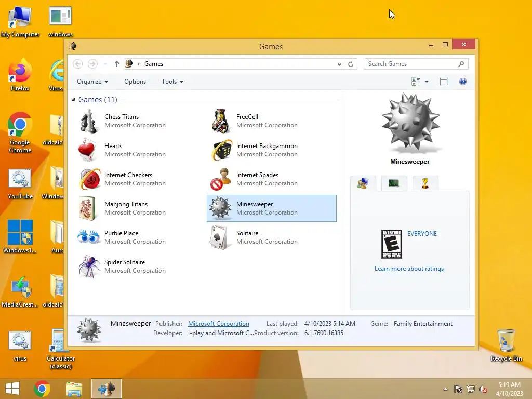Click the large Minesweeper preview image
532x399 pixels.
[x=410, y=122]
